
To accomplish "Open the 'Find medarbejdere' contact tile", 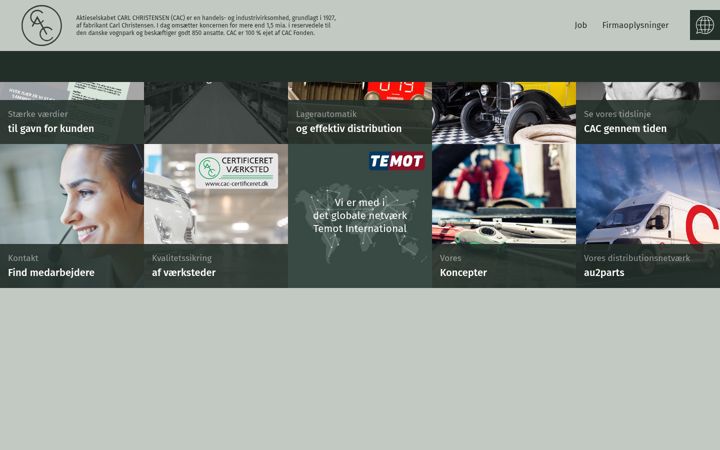I will pos(72,266).
